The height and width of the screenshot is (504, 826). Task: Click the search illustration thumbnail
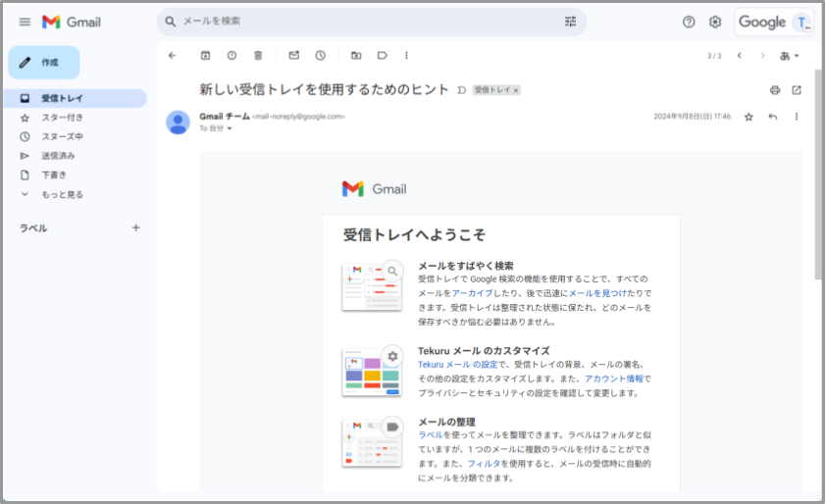coord(373,285)
